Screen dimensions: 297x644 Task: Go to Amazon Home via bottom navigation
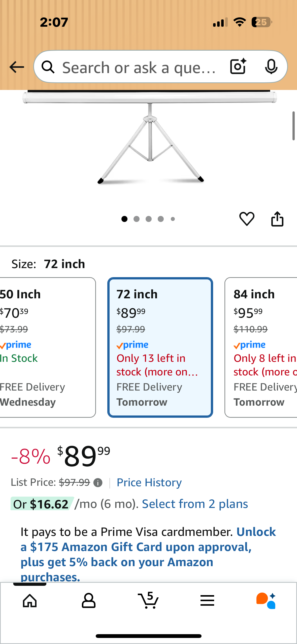(x=29, y=600)
